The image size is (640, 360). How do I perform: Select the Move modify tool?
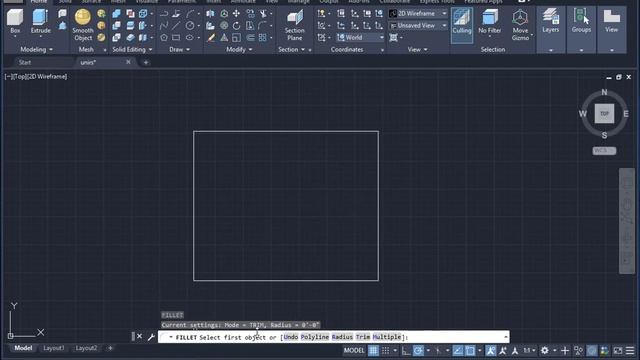(236, 13)
